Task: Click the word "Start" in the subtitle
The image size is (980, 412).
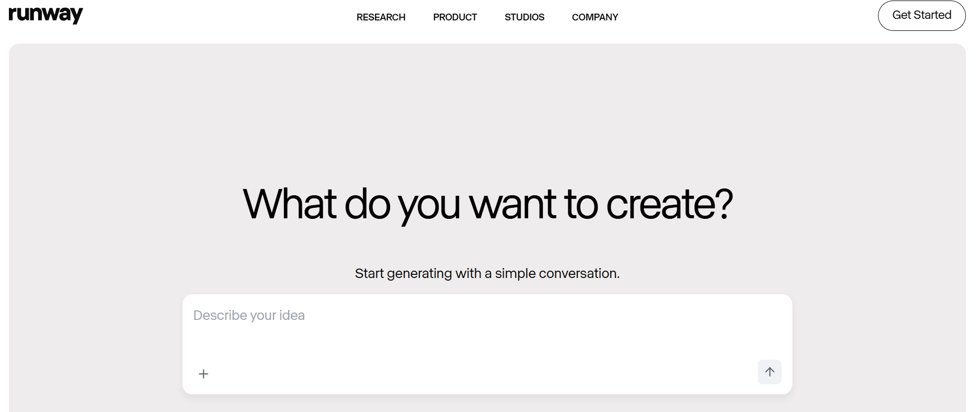Action: click(x=369, y=273)
